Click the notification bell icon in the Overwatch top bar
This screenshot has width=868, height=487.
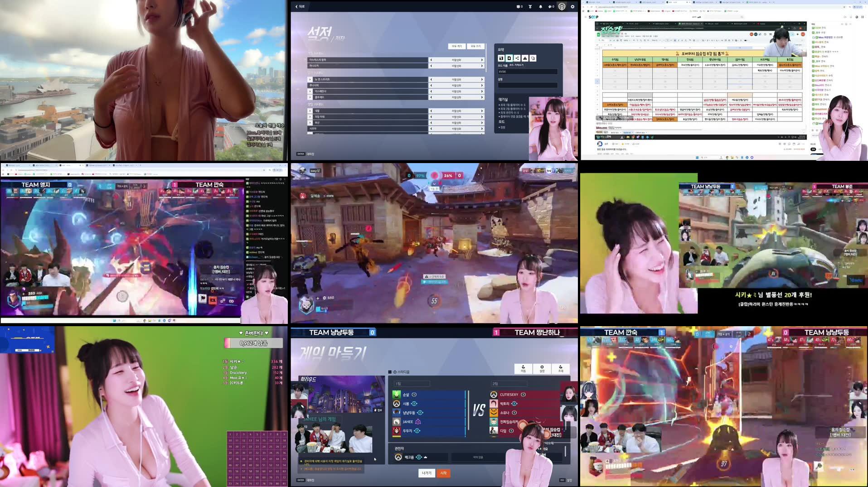pos(541,6)
